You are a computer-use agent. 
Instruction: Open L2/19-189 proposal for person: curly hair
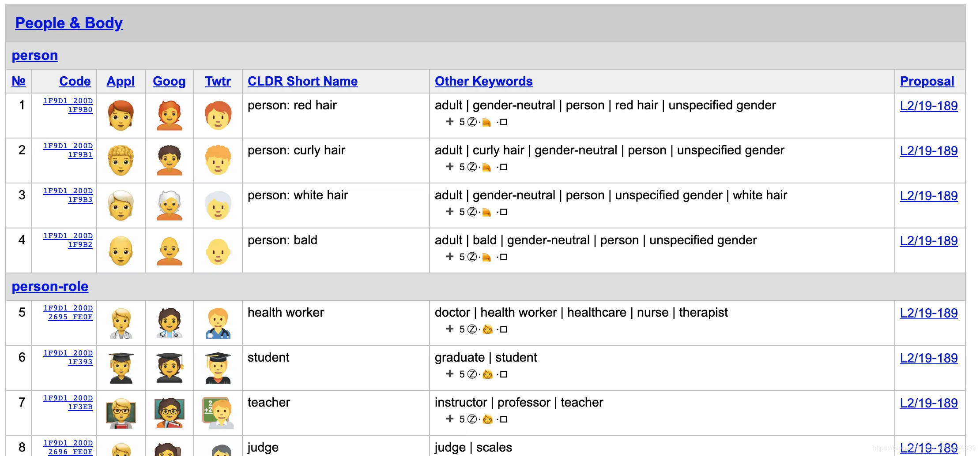929,151
